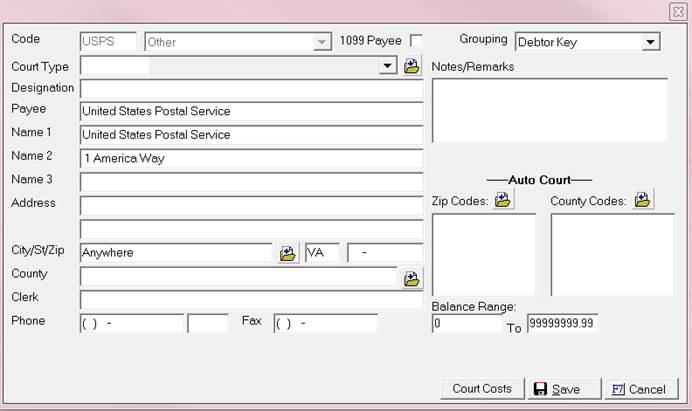692x411 pixels.
Task: Close the dialog with the X button
Action: tap(678, 11)
